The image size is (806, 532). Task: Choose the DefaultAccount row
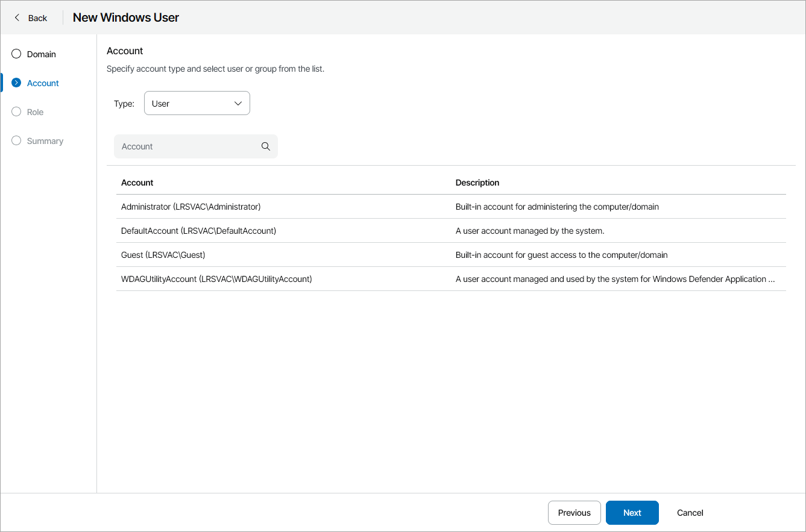199,231
